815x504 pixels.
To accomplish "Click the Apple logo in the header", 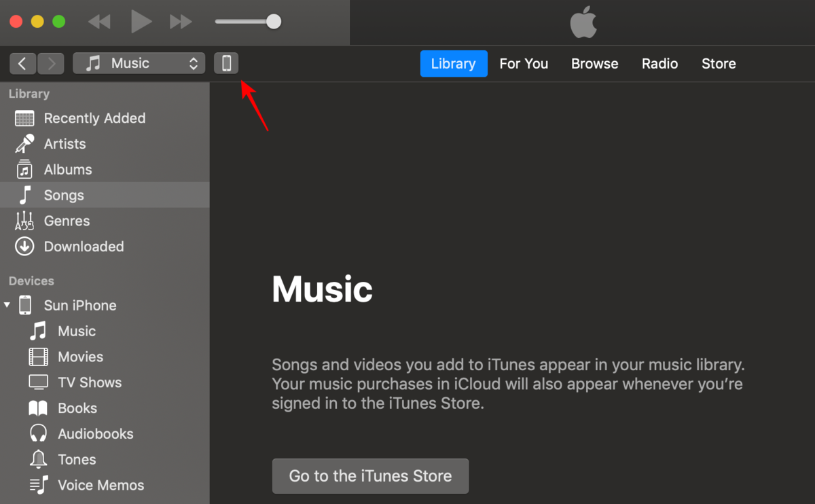I will pos(583,24).
